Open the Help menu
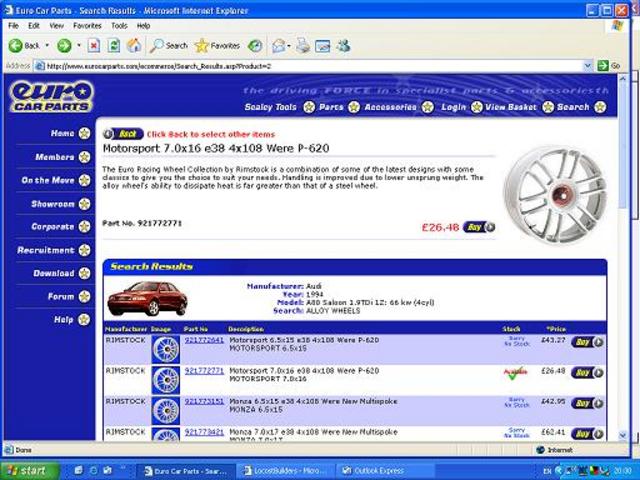The width and height of the screenshot is (640, 480). (143, 26)
